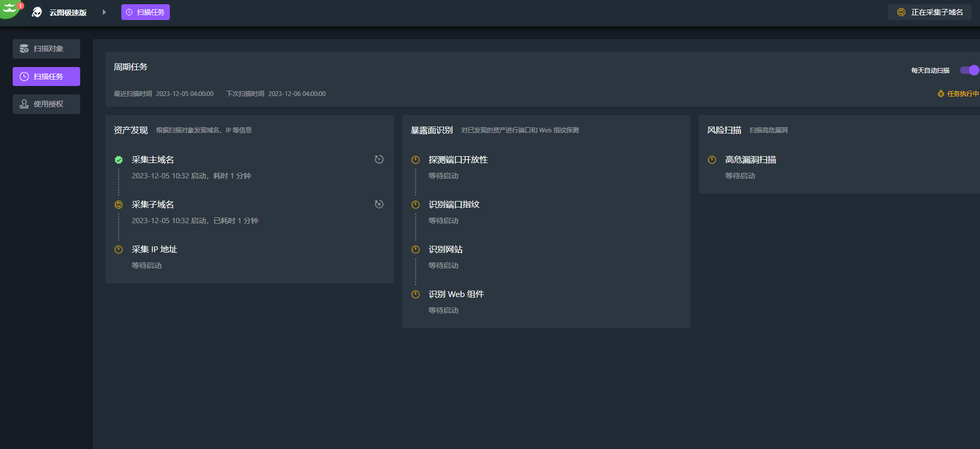The width and height of the screenshot is (980, 449).
Task: Expand the arrow next to 云图极速版
Action: 104,12
